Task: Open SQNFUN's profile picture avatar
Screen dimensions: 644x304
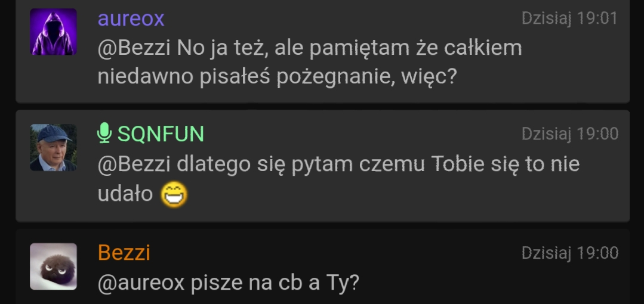Action: tap(53, 147)
